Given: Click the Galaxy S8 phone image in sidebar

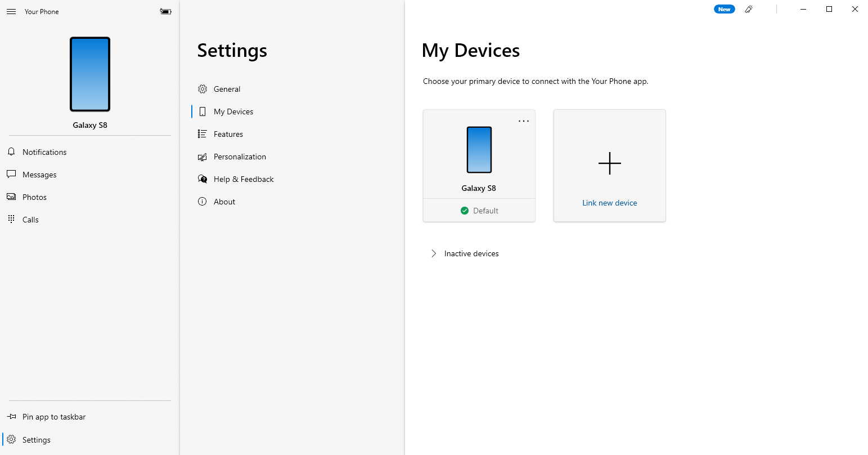Looking at the screenshot, I should 90,74.
